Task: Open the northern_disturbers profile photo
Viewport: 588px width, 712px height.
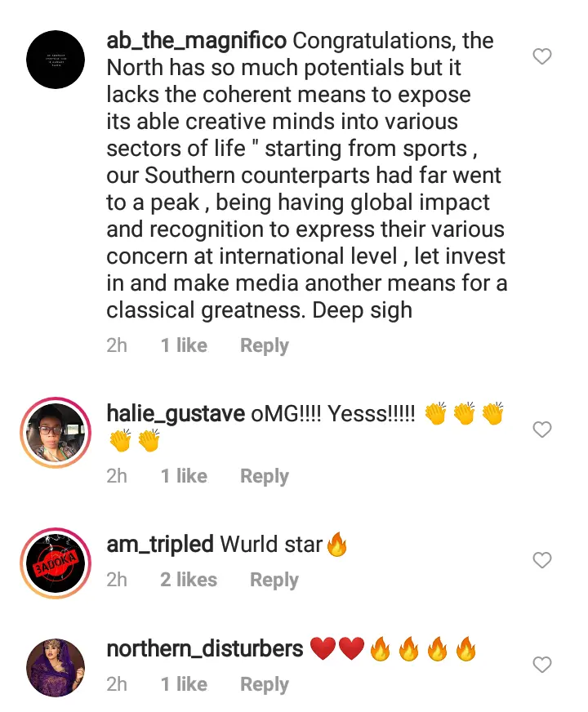Action: (x=56, y=668)
